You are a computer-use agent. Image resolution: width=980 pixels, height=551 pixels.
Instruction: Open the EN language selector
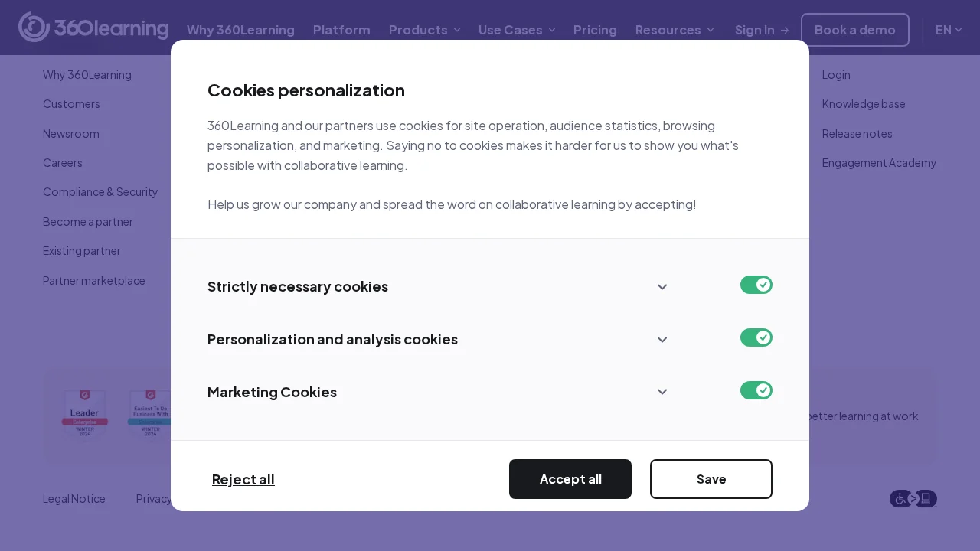[x=948, y=30]
